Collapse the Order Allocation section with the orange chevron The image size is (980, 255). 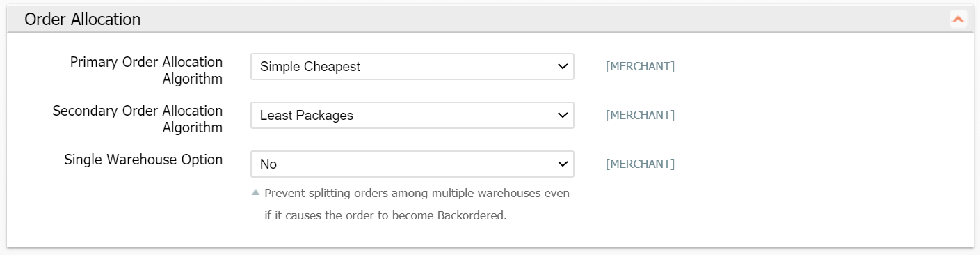pos(958,20)
